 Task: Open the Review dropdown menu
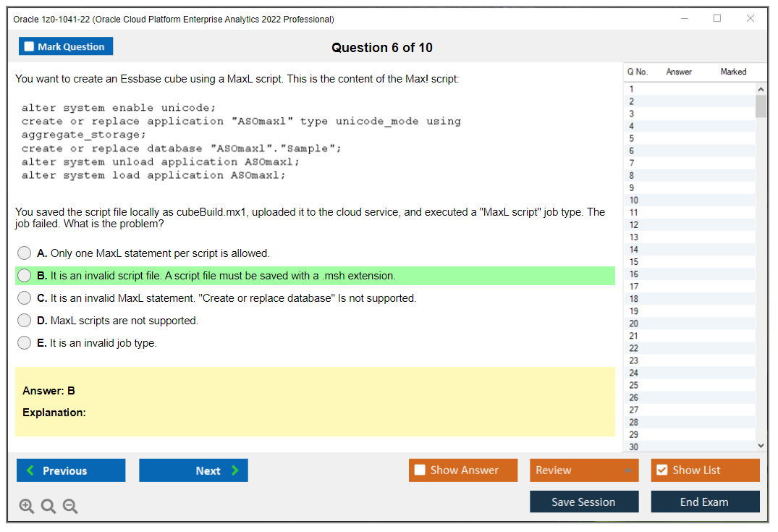click(583, 470)
